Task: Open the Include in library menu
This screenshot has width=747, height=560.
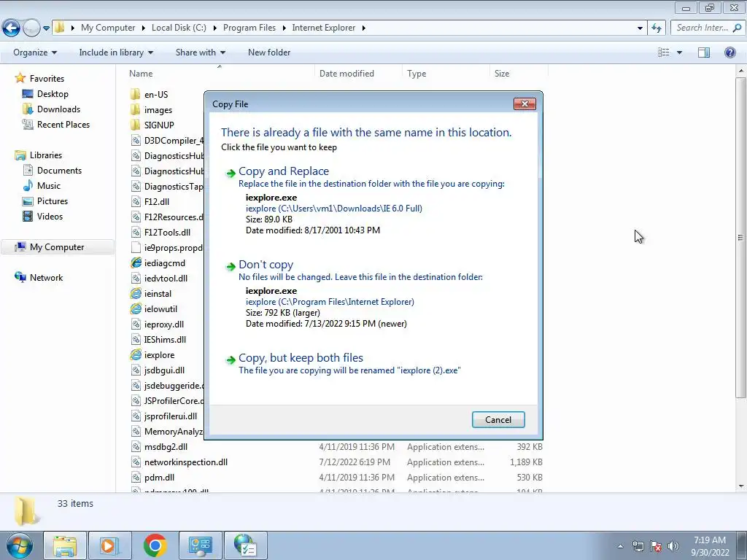Action: coord(116,52)
